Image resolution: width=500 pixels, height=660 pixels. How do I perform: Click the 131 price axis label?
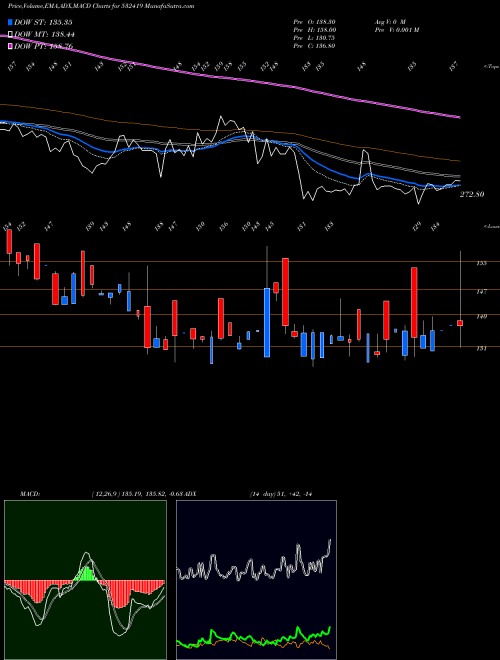(x=481, y=348)
